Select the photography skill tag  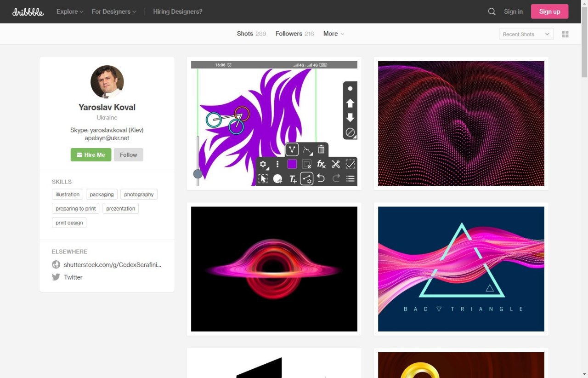139,194
